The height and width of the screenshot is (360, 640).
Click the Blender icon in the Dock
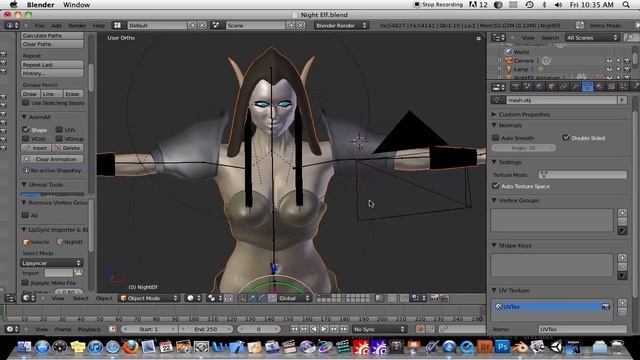click(520, 347)
